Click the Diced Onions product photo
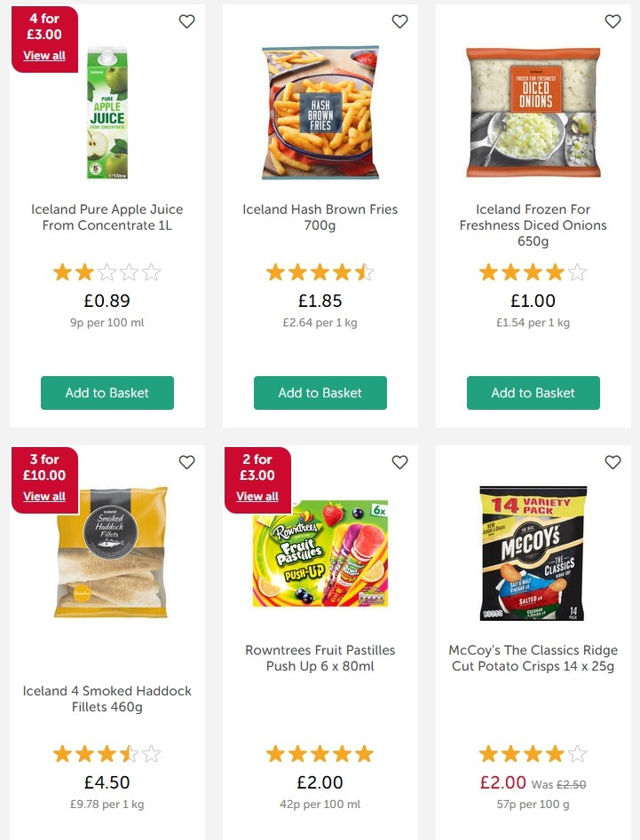 pos(533,113)
